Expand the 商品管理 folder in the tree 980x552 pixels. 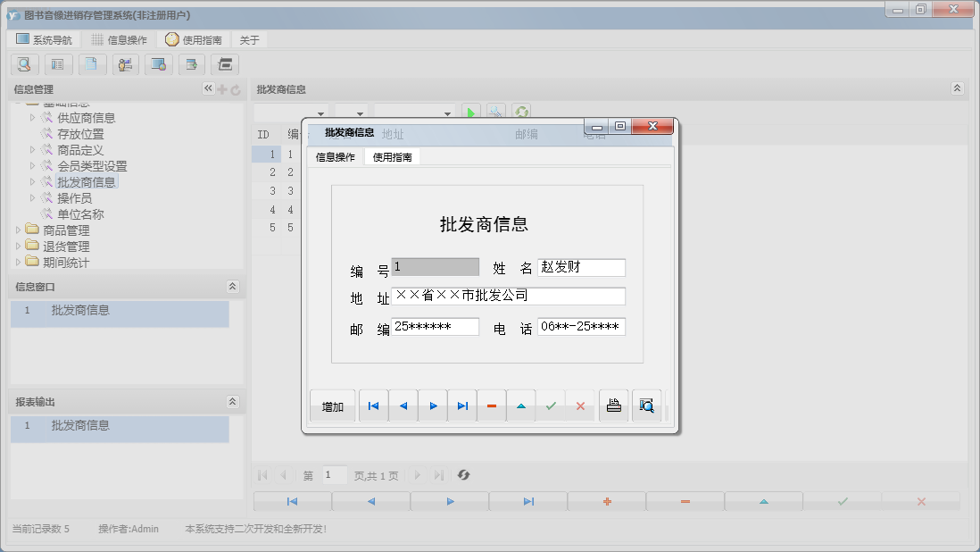click(19, 230)
